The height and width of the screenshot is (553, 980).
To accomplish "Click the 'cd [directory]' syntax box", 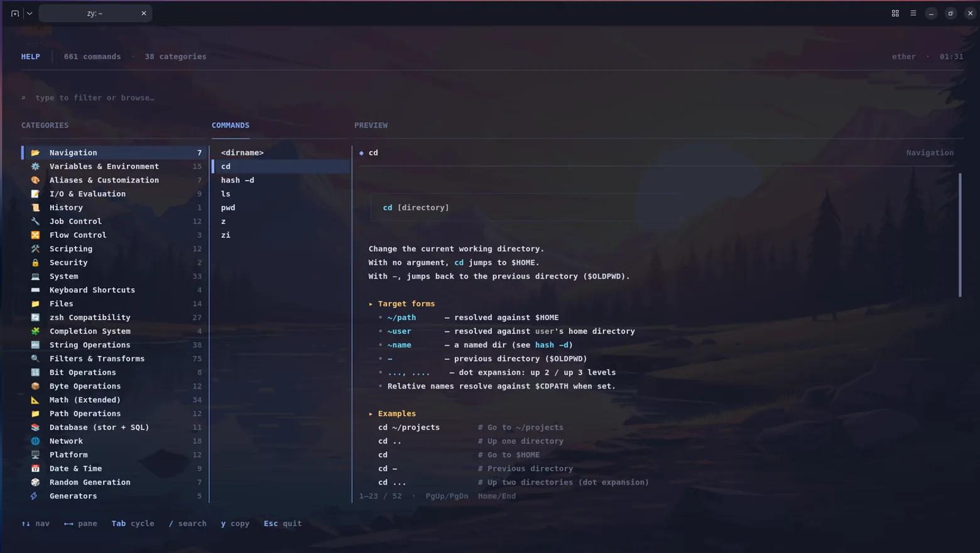I will [x=525, y=208].
